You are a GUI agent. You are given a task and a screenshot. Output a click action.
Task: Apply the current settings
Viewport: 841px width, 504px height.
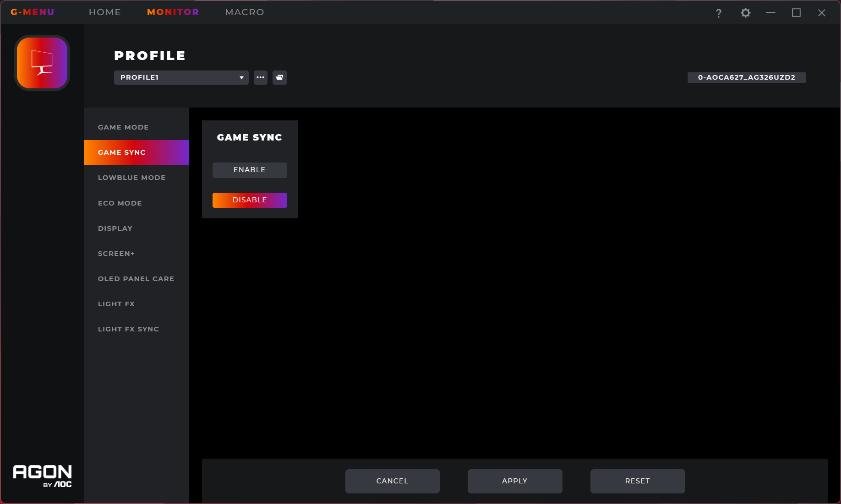(515, 481)
